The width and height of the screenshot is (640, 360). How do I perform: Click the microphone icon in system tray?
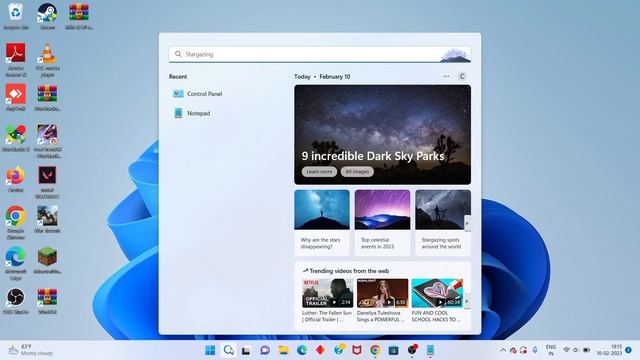(x=535, y=350)
